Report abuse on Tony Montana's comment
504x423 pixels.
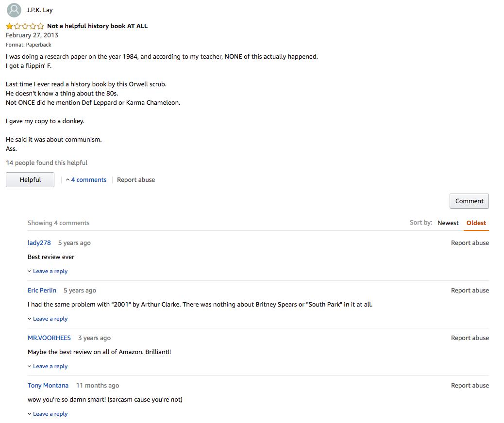pyautogui.click(x=470, y=386)
